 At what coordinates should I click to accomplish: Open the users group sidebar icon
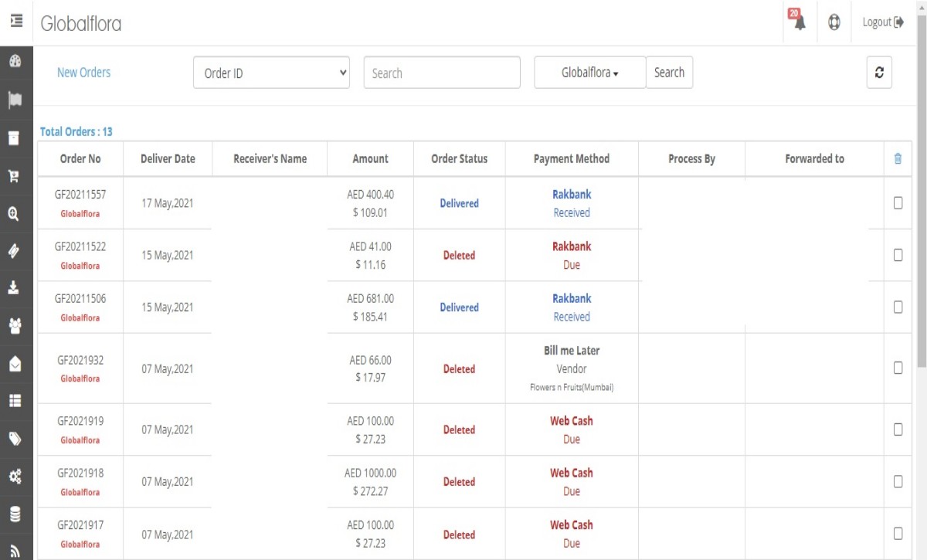(14, 326)
